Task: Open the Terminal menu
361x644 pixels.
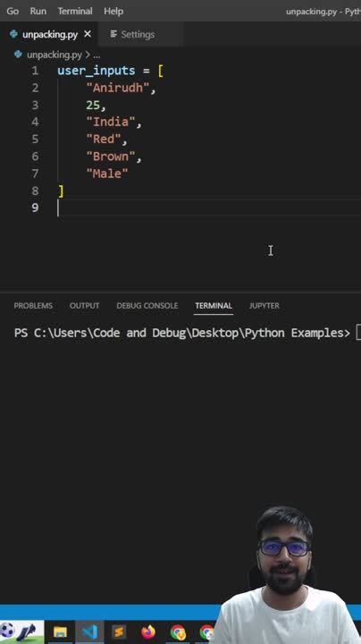Action: (x=75, y=11)
